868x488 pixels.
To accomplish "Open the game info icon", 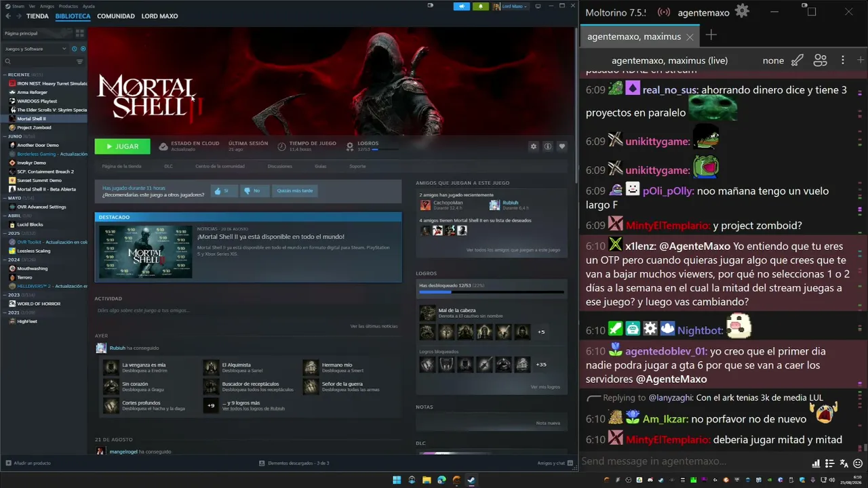I will pyautogui.click(x=548, y=146).
